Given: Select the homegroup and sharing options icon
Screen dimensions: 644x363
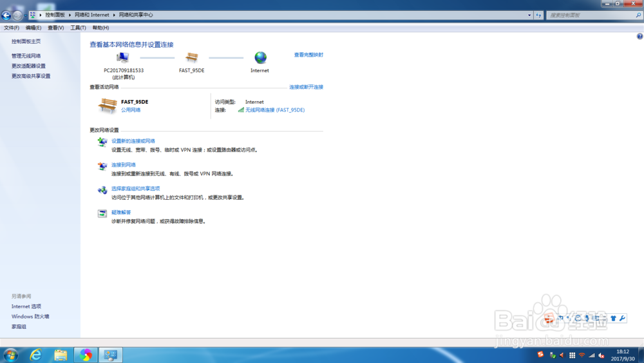Looking at the screenshot, I should pos(102,190).
